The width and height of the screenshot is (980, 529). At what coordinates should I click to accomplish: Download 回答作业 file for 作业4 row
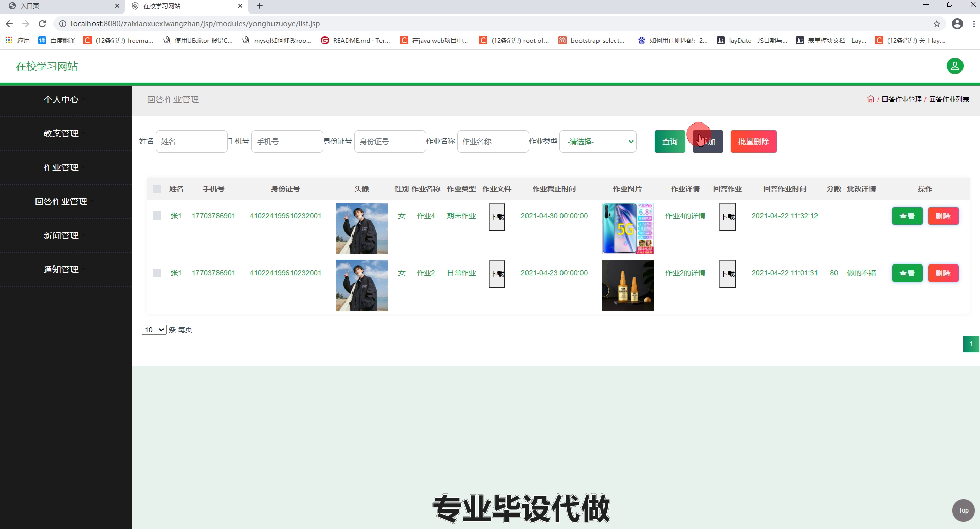[727, 217]
